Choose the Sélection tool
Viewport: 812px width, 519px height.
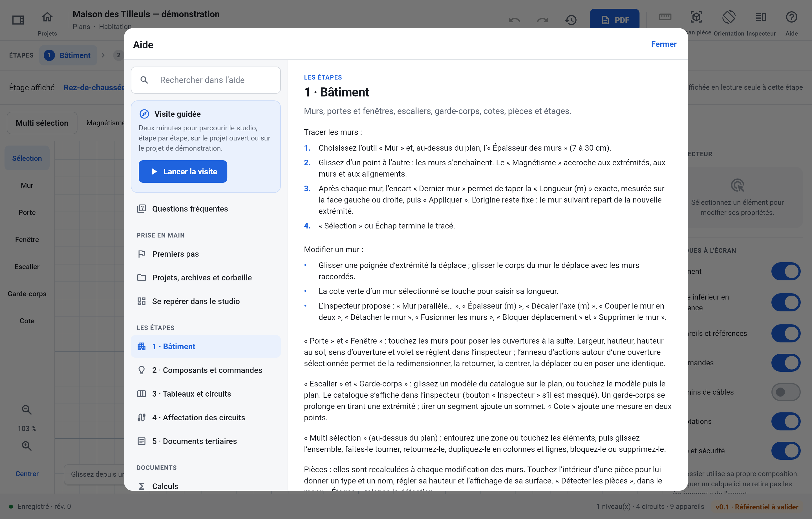pyautogui.click(x=27, y=158)
